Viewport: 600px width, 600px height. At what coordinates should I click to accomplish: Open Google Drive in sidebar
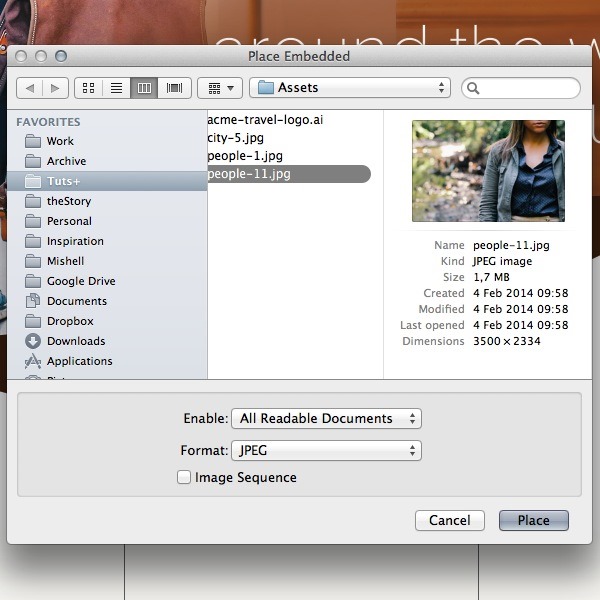107,281
